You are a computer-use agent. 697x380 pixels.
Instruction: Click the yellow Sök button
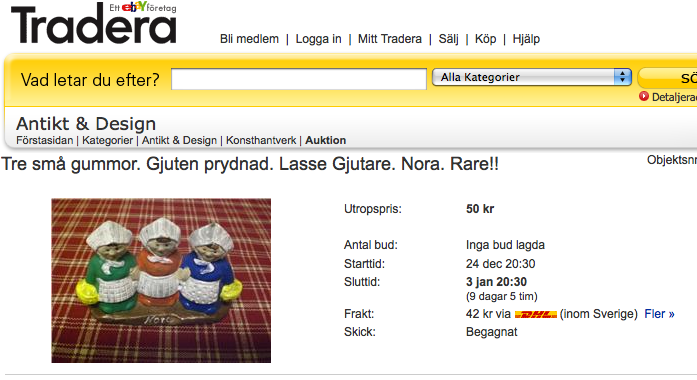tap(668, 78)
